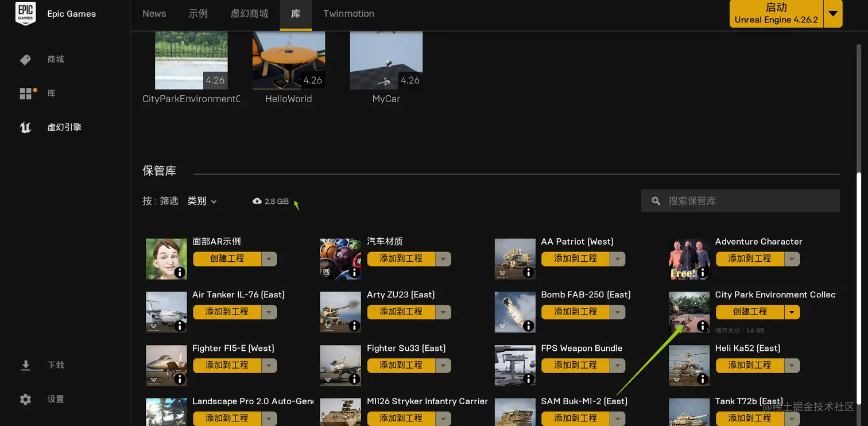Open the 设置 settings gear icon
Viewport: 868px width, 426px height.
pyautogui.click(x=25, y=399)
